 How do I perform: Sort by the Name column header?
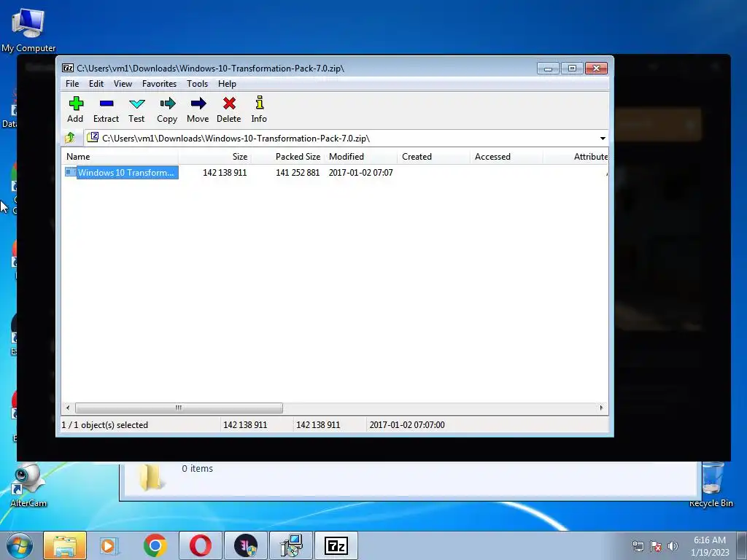point(120,157)
